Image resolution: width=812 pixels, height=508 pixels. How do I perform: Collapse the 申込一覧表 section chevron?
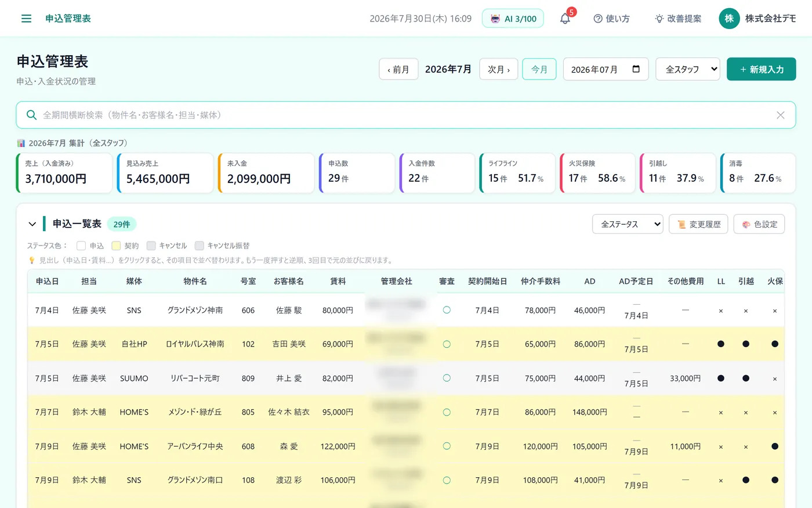(32, 224)
